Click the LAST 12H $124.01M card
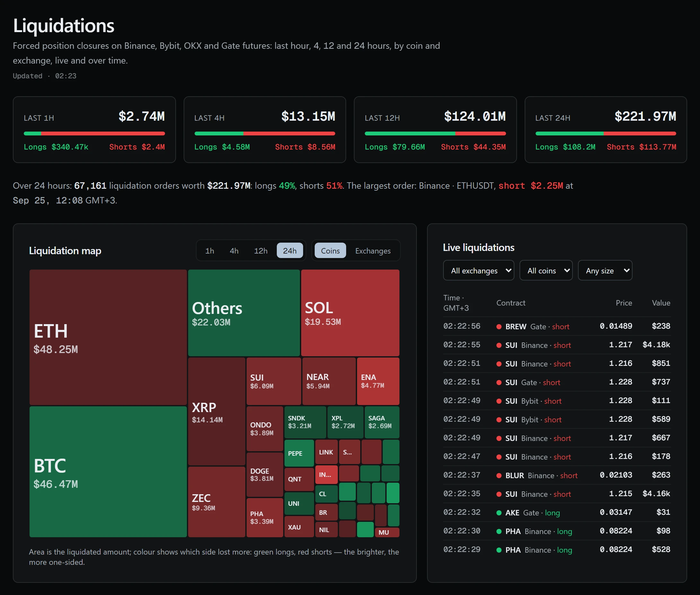The height and width of the screenshot is (595, 700). (435, 130)
